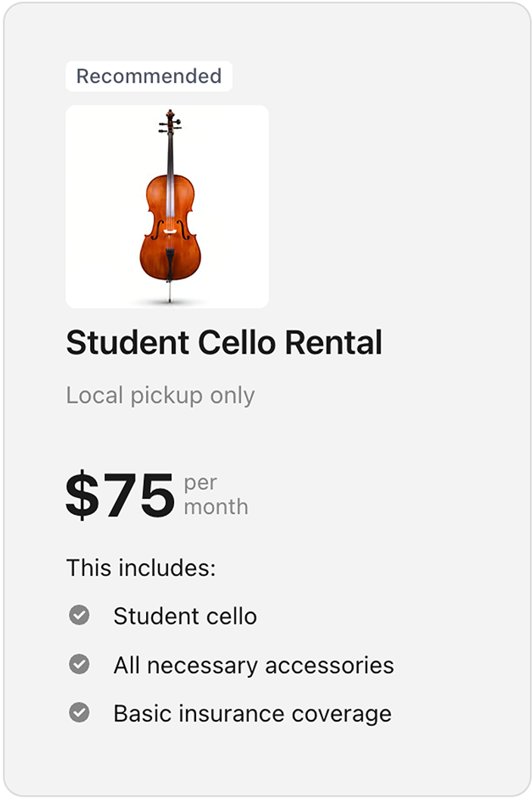Click the checkmark icon beside All necessary accessories
532x798 pixels.
[79, 665]
